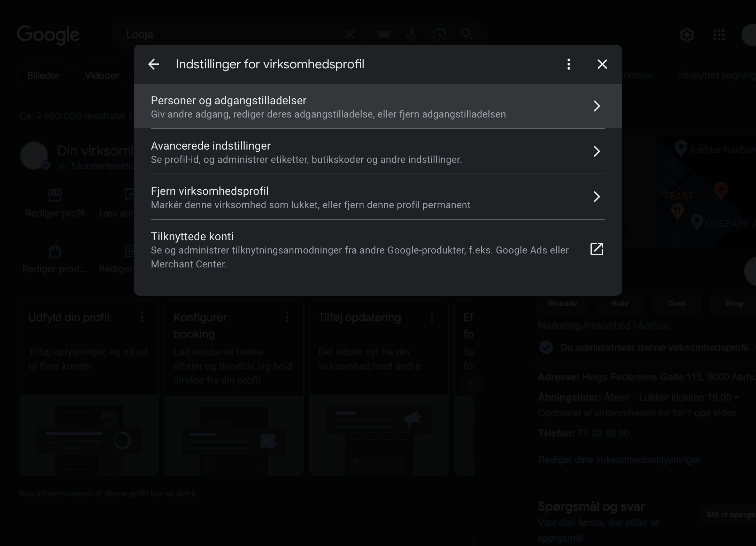This screenshot has width=756, height=546.
Task: Open Avancerede indstillinger row
Action: pyautogui.click(x=378, y=151)
